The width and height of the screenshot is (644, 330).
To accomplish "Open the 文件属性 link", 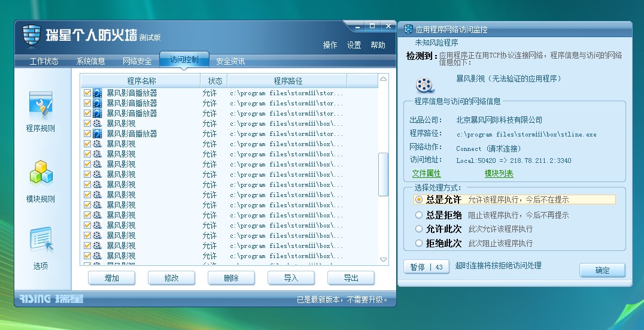I will [426, 174].
